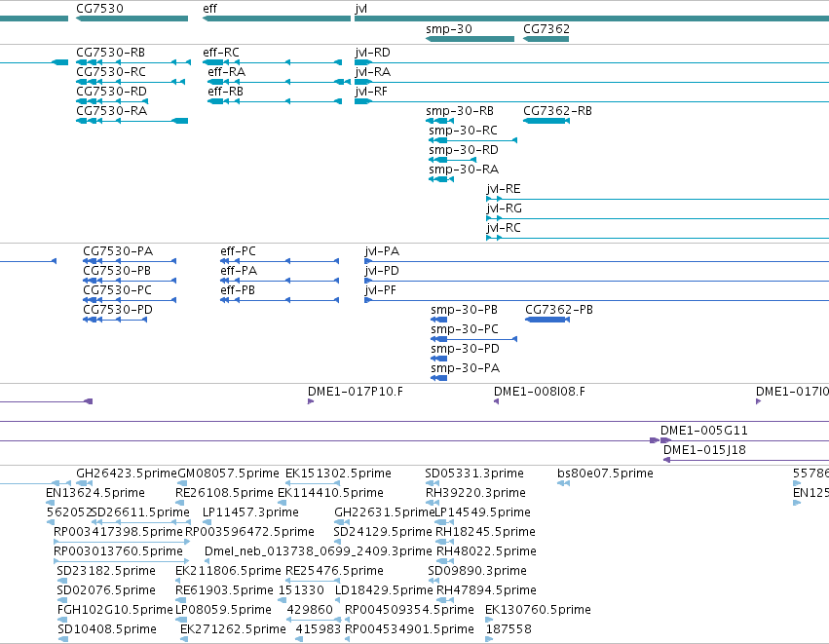This screenshot has height=644, width=829.
Task: Click protein smp-30-PA
Action: (x=438, y=378)
